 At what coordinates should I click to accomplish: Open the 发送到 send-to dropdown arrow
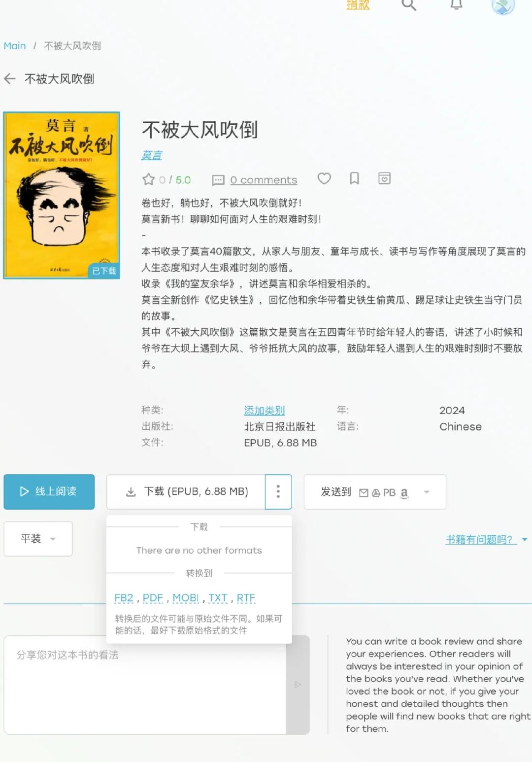pos(427,492)
